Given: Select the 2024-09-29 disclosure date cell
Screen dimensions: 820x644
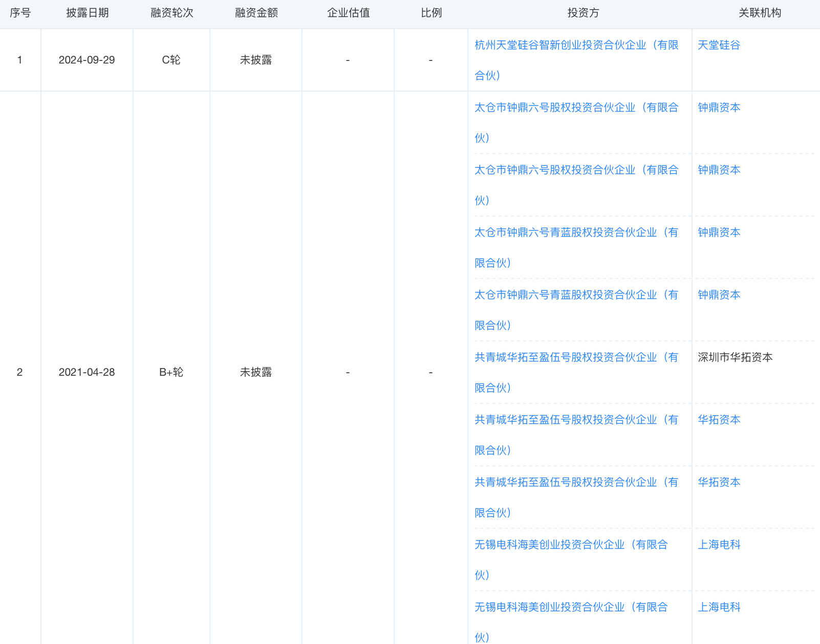Looking at the screenshot, I should pos(87,60).
